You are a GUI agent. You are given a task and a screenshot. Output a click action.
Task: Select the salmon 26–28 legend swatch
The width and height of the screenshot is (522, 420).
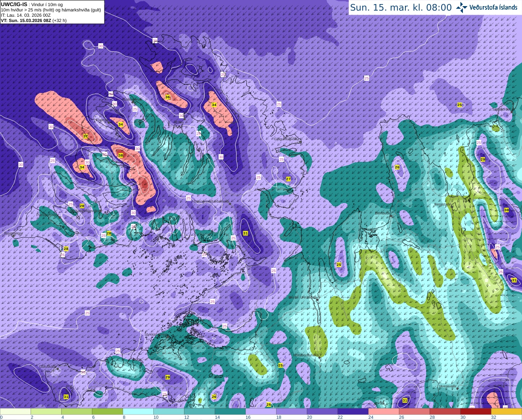414,411
